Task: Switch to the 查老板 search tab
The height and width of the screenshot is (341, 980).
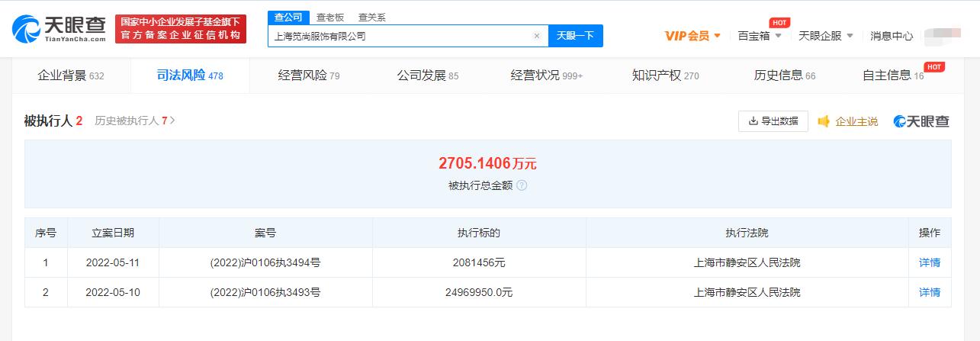Action: point(329,18)
